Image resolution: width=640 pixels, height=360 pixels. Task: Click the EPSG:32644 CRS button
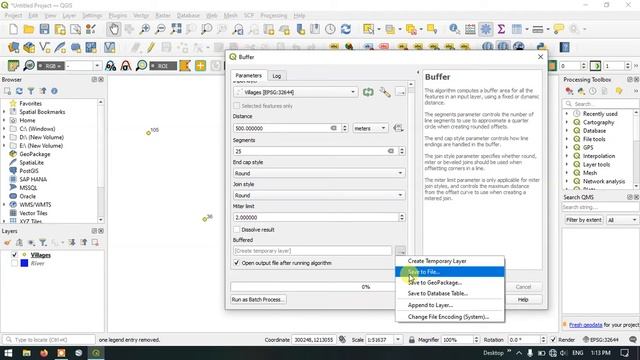click(601, 340)
